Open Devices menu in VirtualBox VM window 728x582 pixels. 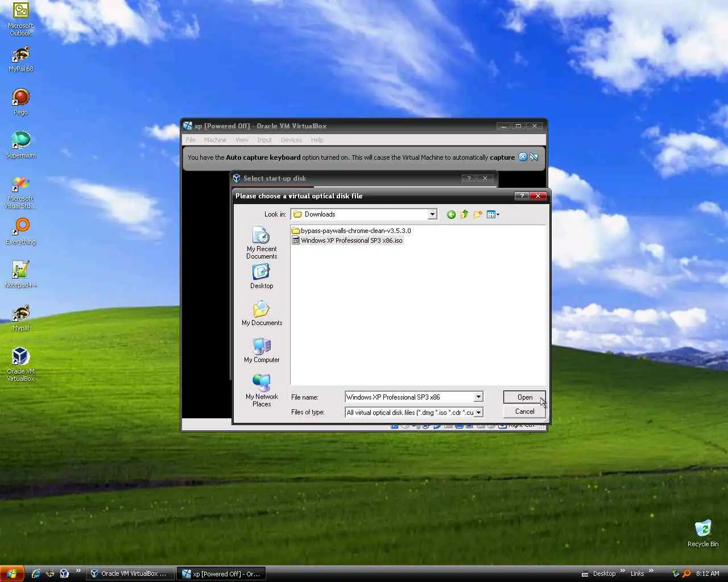coord(291,140)
